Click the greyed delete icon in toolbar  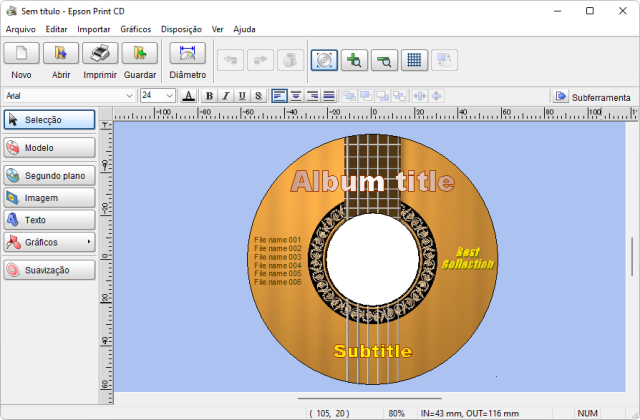(x=290, y=60)
